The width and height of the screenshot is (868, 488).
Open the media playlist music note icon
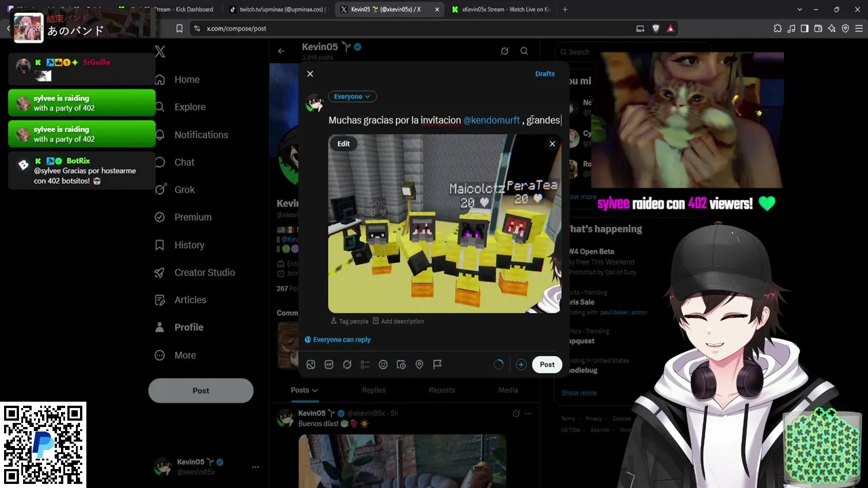791,28
